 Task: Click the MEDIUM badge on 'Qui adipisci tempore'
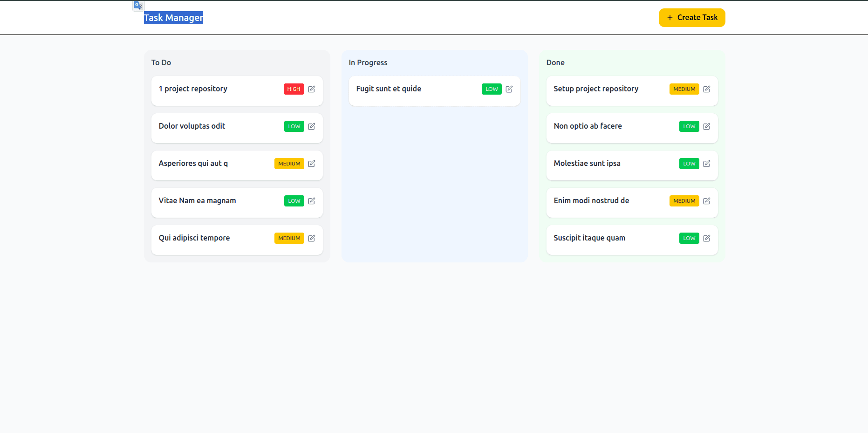(x=289, y=238)
